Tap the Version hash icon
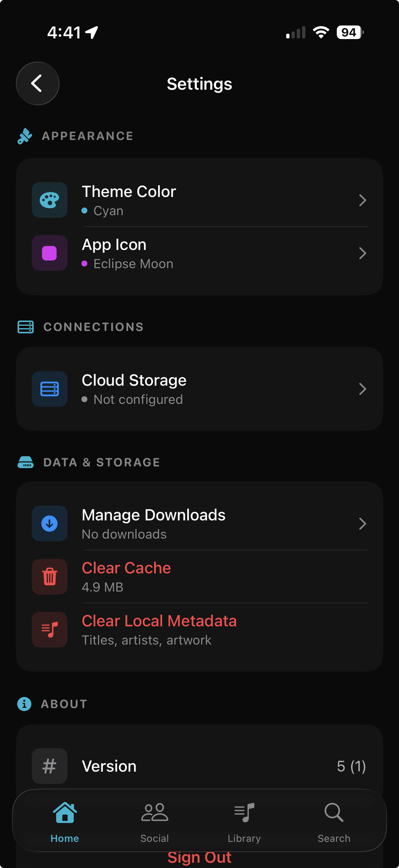Image resolution: width=399 pixels, height=868 pixels. point(50,766)
